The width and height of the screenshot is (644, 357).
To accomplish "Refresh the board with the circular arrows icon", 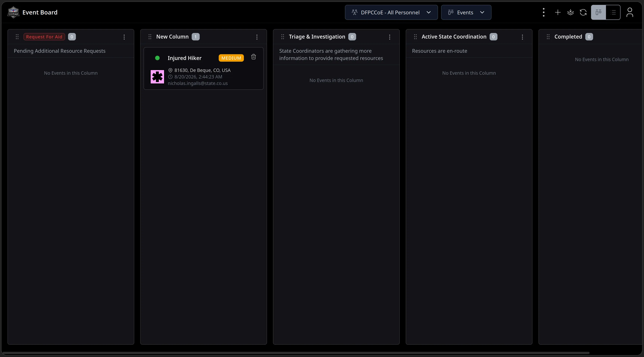I will pos(583,12).
